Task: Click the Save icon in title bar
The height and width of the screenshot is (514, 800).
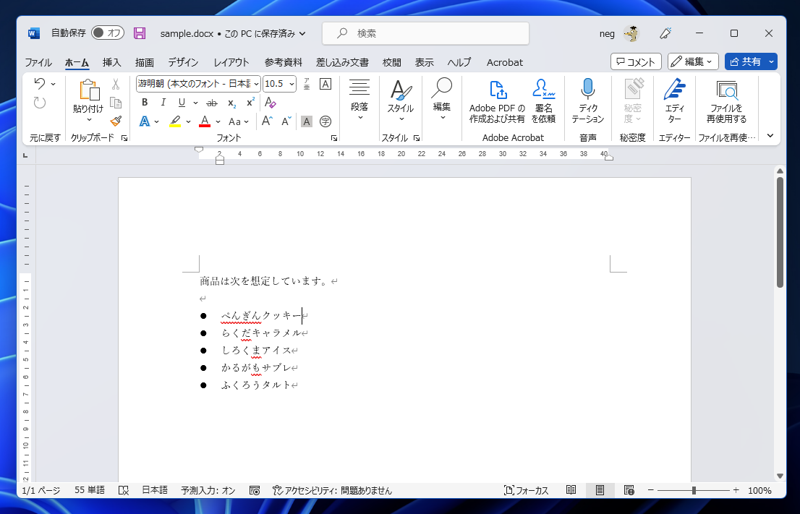Action: coord(139,33)
